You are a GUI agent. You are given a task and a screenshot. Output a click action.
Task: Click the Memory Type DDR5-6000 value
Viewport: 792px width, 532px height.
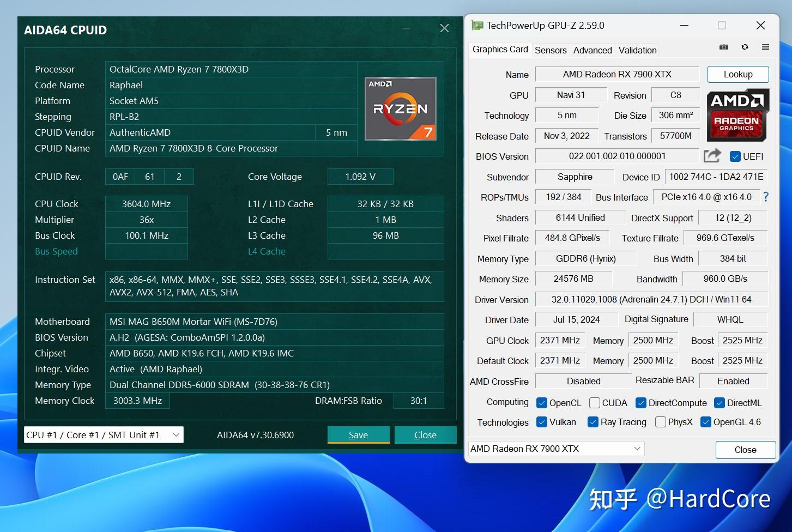[x=275, y=385]
